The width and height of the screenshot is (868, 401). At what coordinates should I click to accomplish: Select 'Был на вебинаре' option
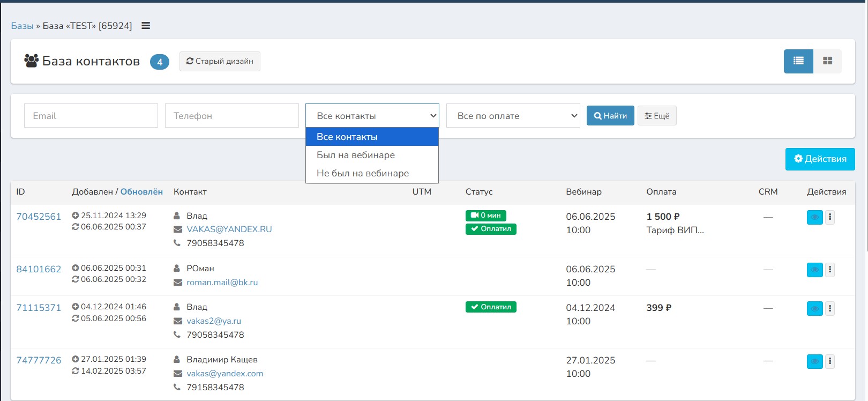pyautogui.click(x=356, y=155)
